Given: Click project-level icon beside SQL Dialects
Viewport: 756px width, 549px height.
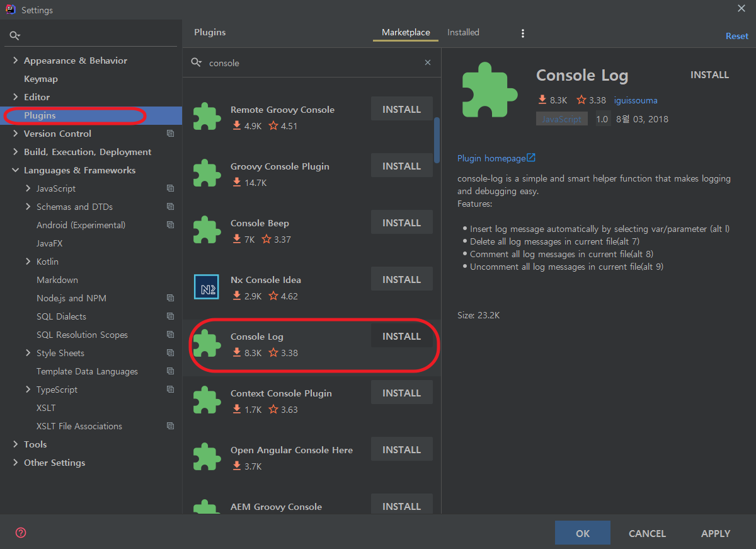Looking at the screenshot, I should click(x=170, y=316).
